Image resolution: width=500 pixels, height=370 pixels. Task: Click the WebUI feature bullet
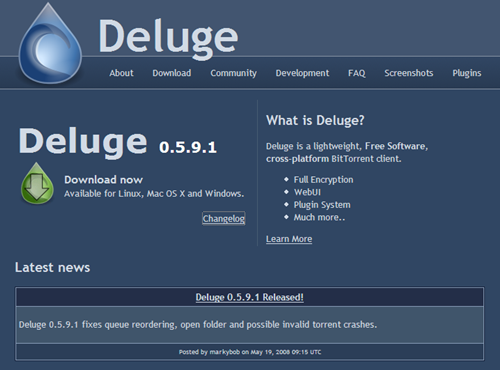[307, 192]
